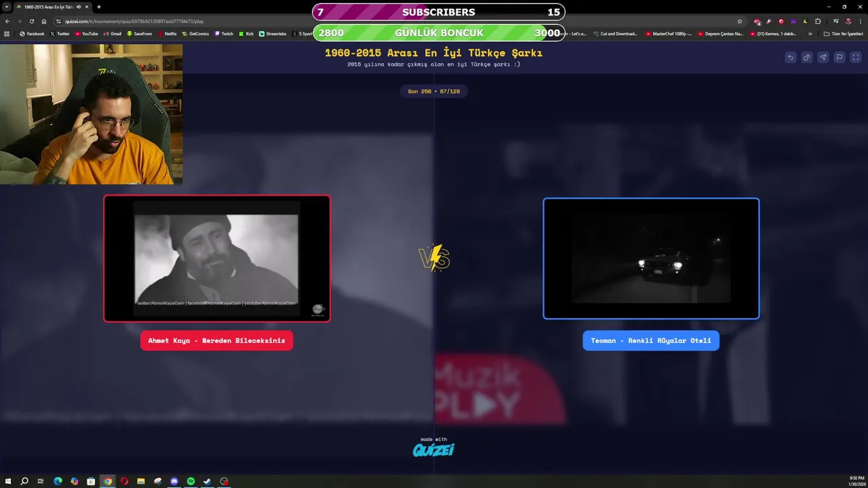Open Microsoft Store from taskbar

click(x=91, y=481)
